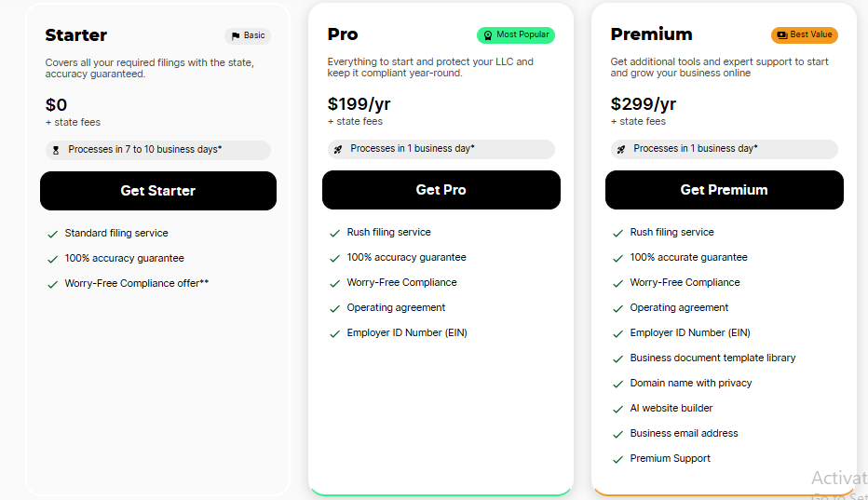
Task: Click the Premium plan heading
Action: 652,34
